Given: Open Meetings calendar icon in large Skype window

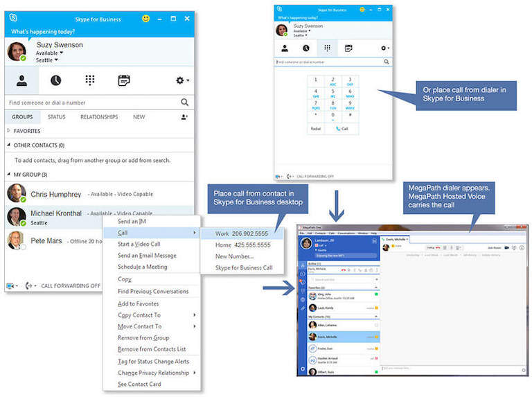Looking at the screenshot, I should [124, 80].
